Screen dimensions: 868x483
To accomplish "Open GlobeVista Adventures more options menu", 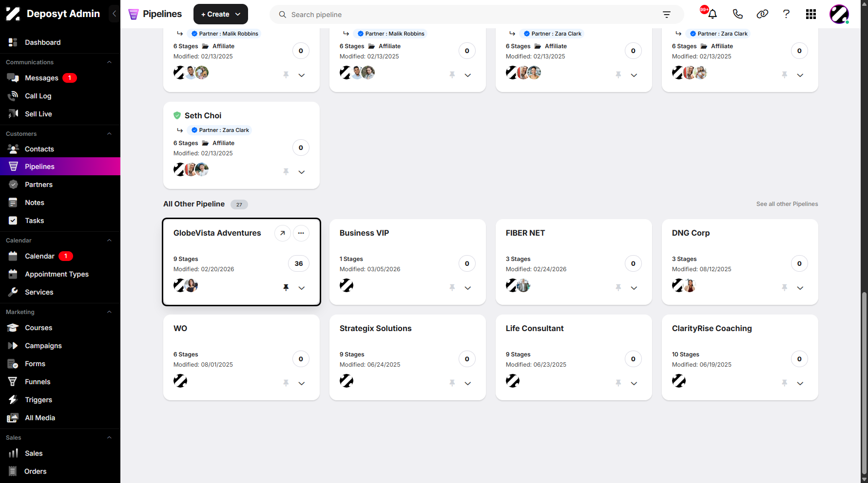I will pos(301,233).
